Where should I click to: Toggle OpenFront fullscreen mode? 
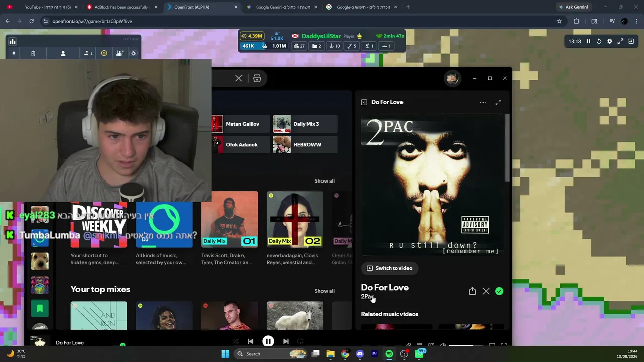click(x=620, y=41)
